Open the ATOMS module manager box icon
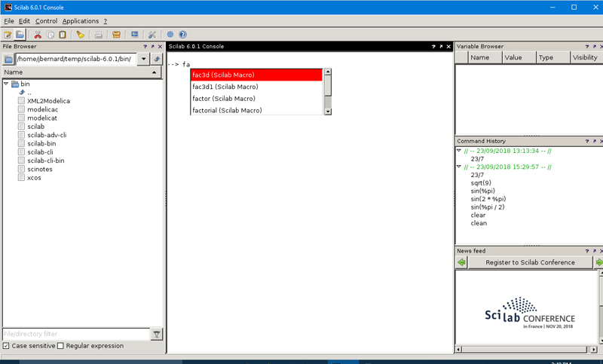The image size is (603, 364). [x=116, y=35]
